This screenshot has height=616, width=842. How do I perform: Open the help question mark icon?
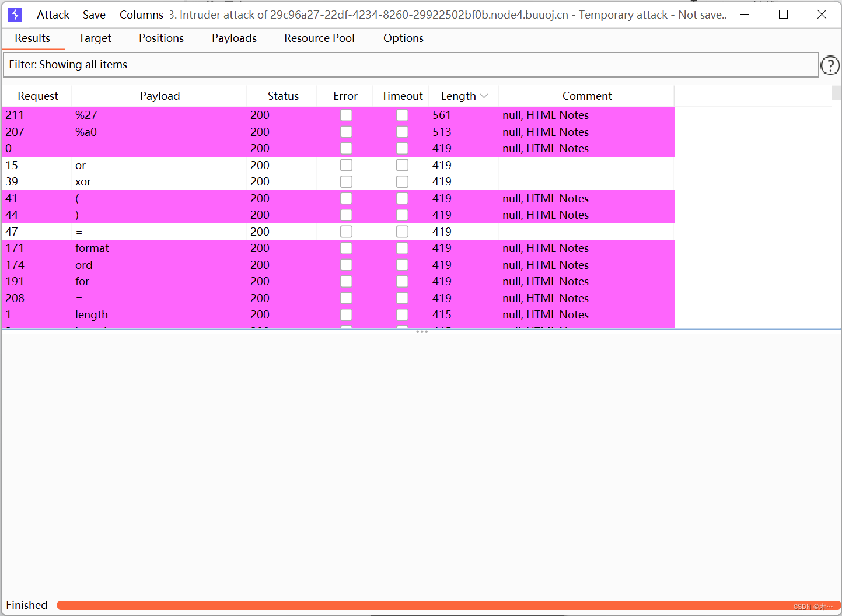tap(830, 65)
